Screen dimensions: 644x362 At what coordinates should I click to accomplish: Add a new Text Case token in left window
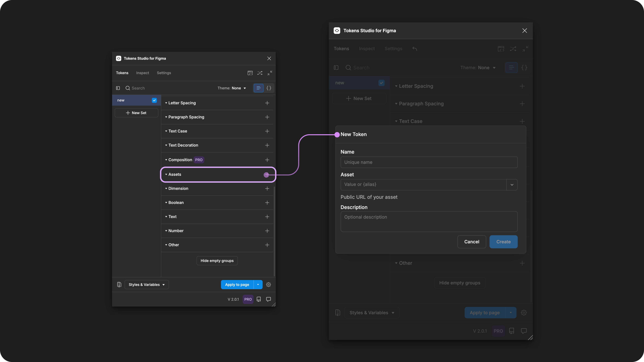click(267, 131)
